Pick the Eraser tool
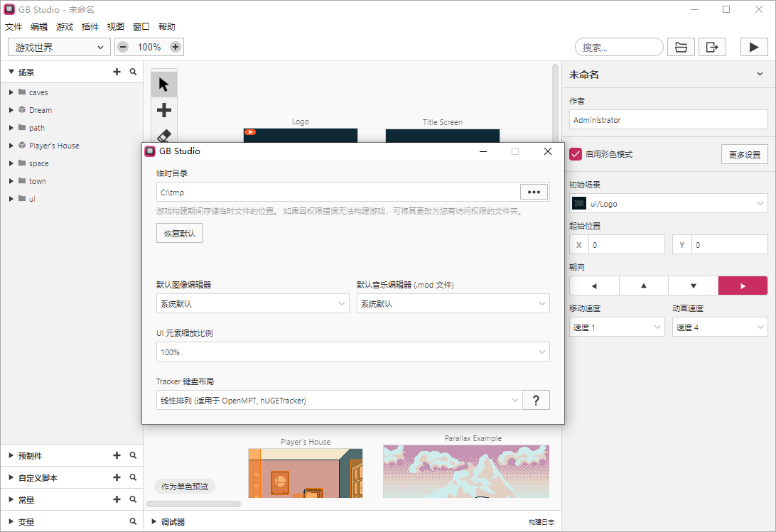 pos(164,135)
